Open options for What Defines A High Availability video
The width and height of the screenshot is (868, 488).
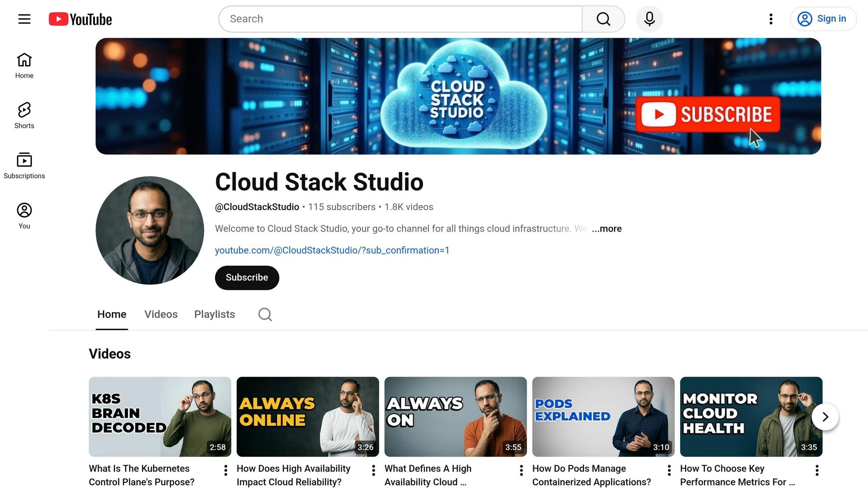click(x=521, y=470)
